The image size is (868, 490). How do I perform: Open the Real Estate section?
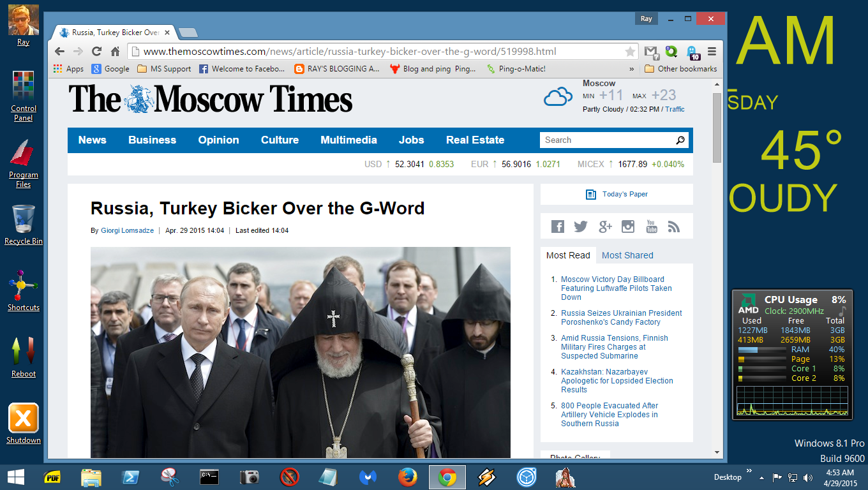(475, 140)
